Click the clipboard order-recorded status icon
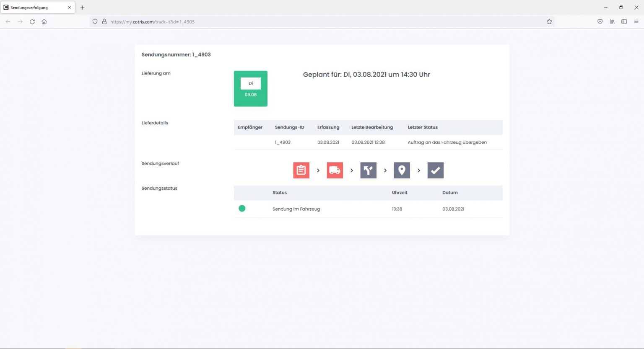The height and width of the screenshot is (349, 644). tap(301, 170)
